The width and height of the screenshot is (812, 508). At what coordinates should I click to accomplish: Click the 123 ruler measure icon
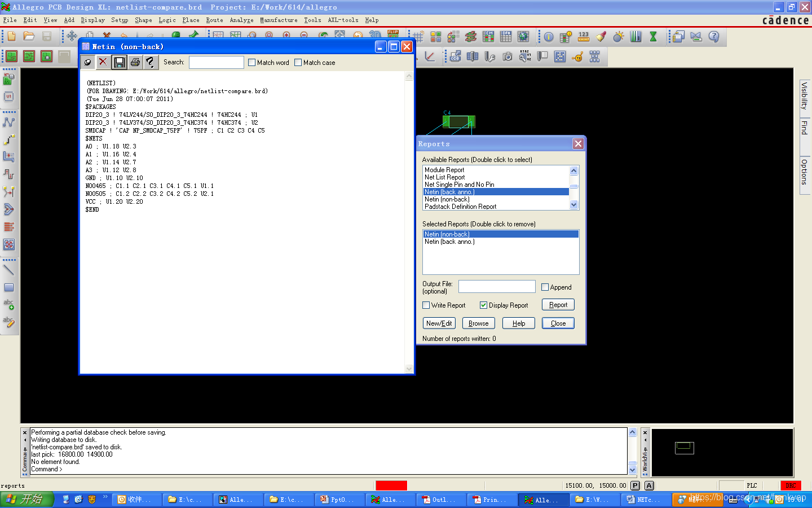584,37
